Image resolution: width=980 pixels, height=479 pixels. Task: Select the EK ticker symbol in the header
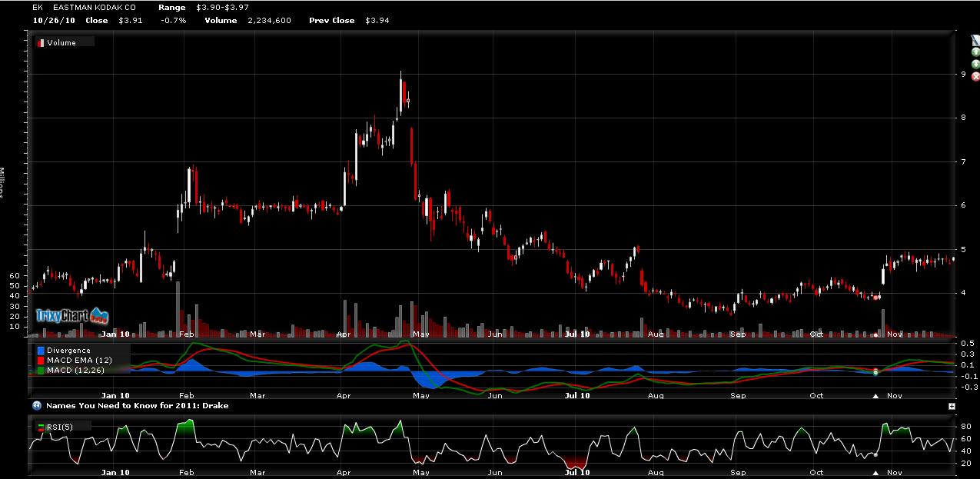tap(36, 7)
